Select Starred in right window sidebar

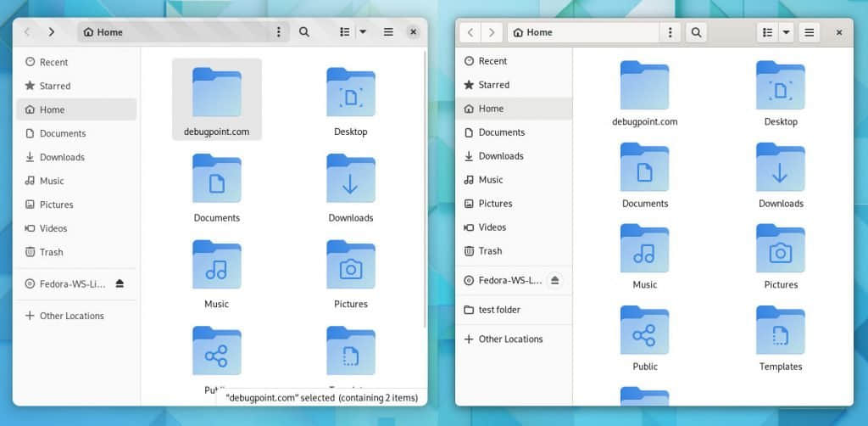[x=514, y=85]
